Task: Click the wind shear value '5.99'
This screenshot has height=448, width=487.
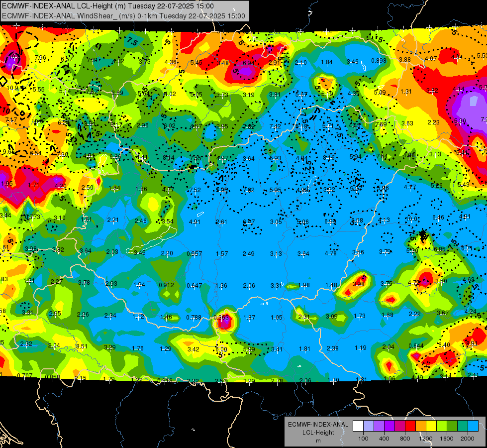Action: pos(249,349)
